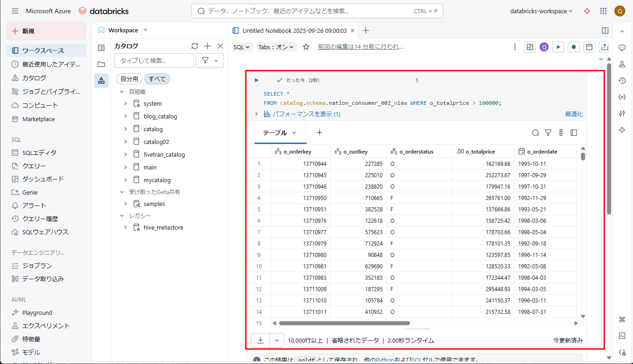The image size is (633, 364).
Task: Expand the blog_catalog tree node
Action: tap(125, 116)
